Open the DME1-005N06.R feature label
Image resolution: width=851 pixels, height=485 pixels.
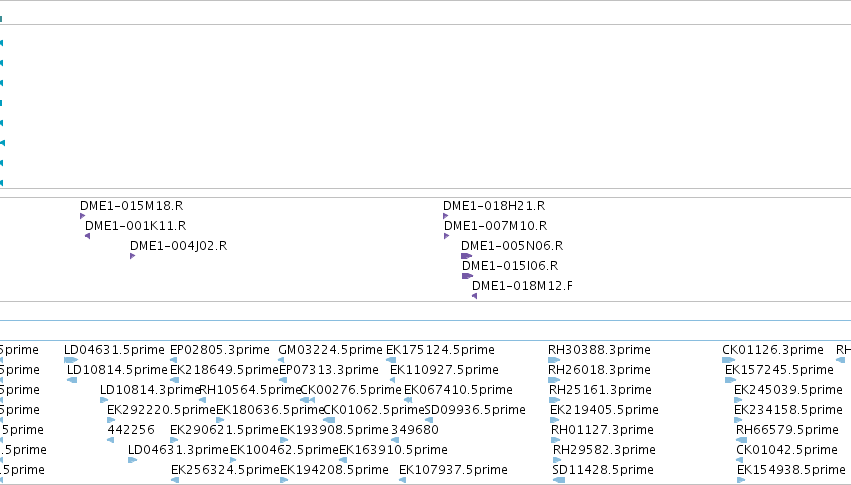point(512,246)
